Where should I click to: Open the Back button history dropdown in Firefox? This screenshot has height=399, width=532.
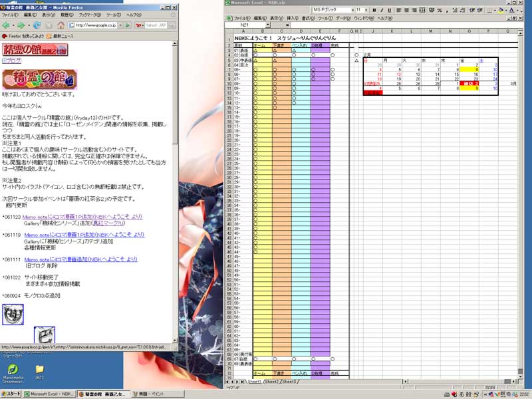pyautogui.click(x=13, y=25)
